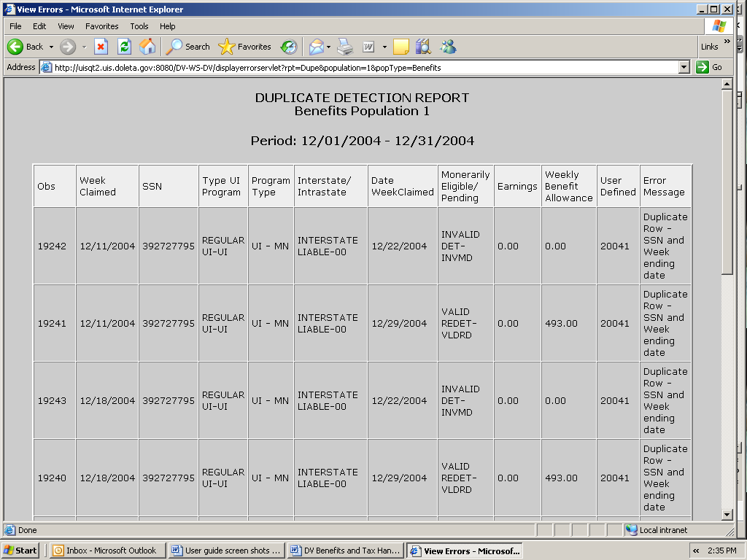
Task: Open the Favorites menu in menu bar
Action: [x=102, y=26]
